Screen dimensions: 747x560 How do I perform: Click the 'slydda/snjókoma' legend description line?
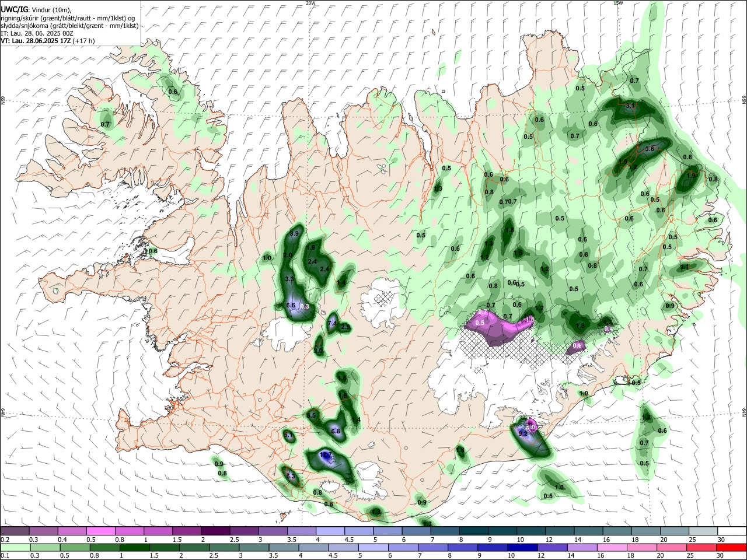click(69, 26)
